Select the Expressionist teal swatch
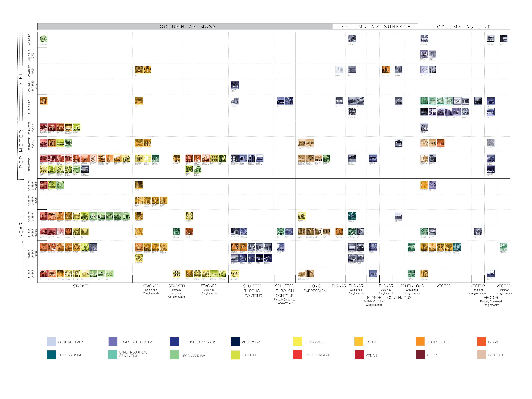 click(x=51, y=355)
